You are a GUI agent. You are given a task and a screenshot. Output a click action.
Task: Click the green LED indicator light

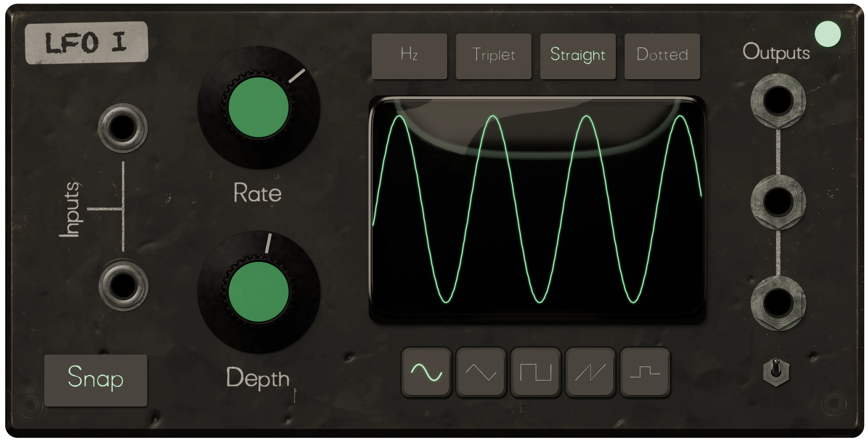coord(827,34)
